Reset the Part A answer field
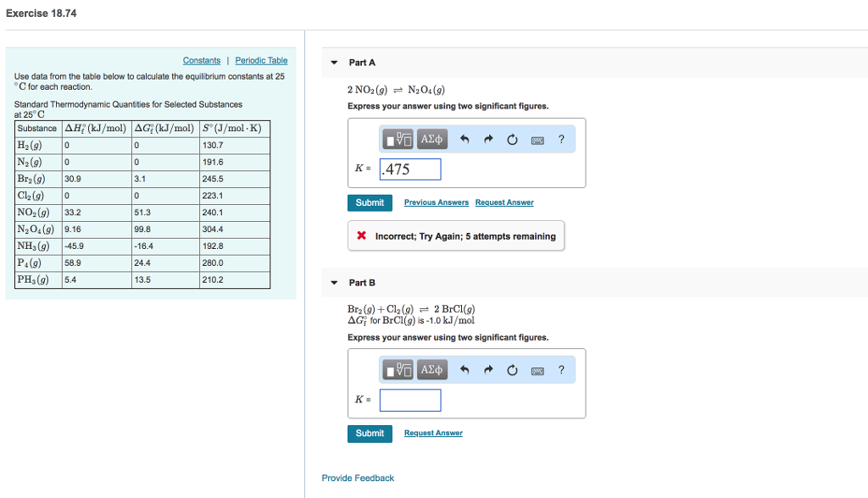This screenshot has width=868, height=498. [x=511, y=139]
